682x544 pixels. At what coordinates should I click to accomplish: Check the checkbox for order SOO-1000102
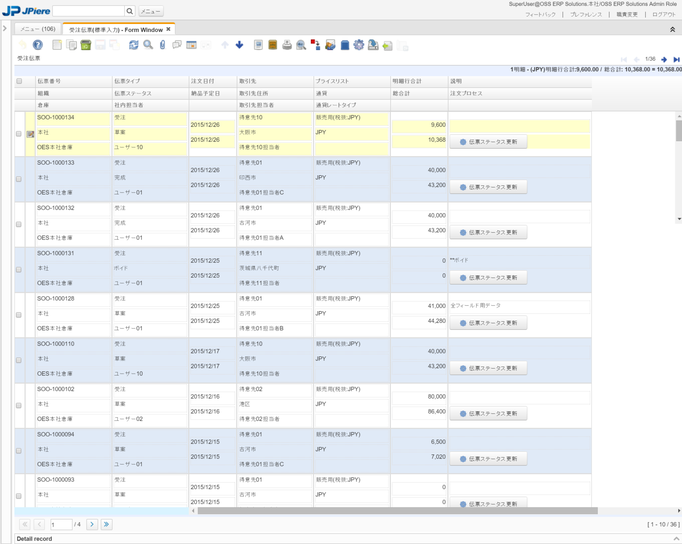coord(19,405)
